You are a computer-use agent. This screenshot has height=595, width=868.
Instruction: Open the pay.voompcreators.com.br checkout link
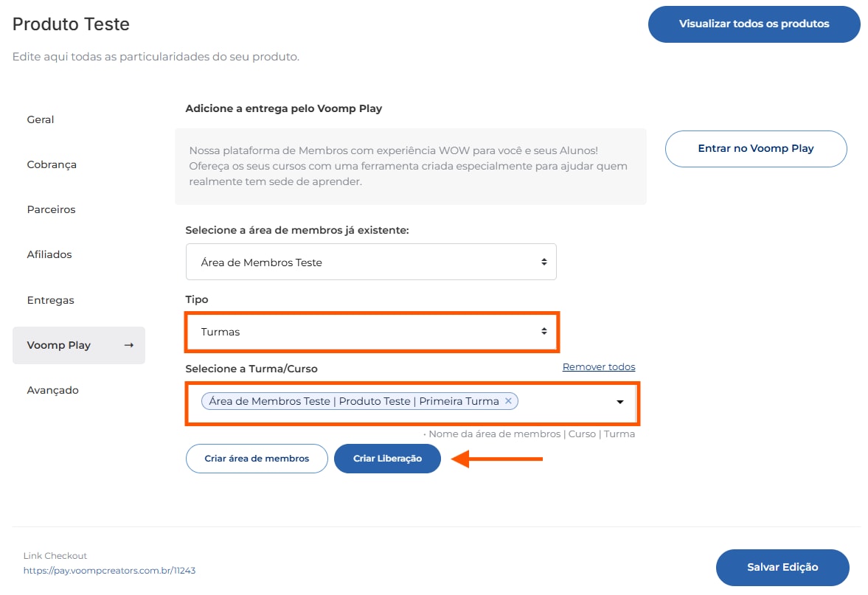coord(109,570)
